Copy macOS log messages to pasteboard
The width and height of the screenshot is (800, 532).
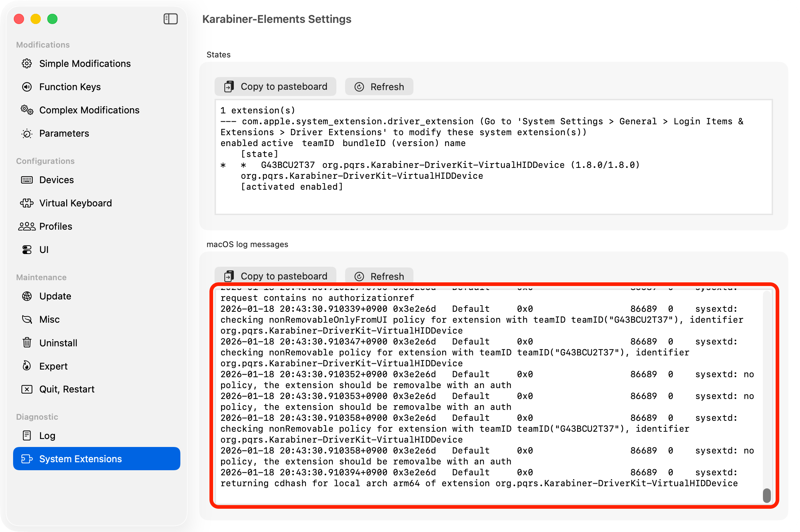pyautogui.click(x=276, y=277)
